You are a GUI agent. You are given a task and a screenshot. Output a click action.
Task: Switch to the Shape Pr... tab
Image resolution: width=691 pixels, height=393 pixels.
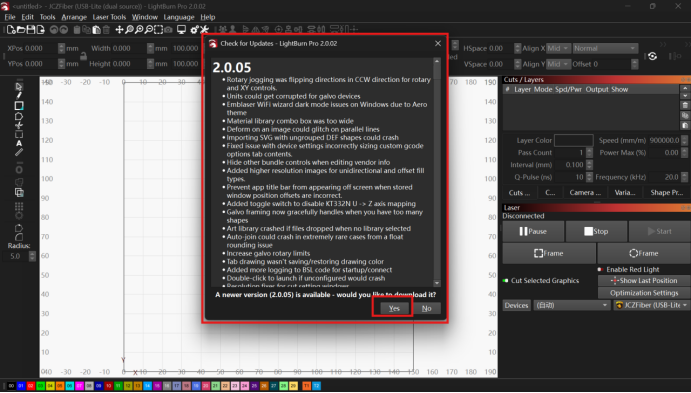coord(666,193)
